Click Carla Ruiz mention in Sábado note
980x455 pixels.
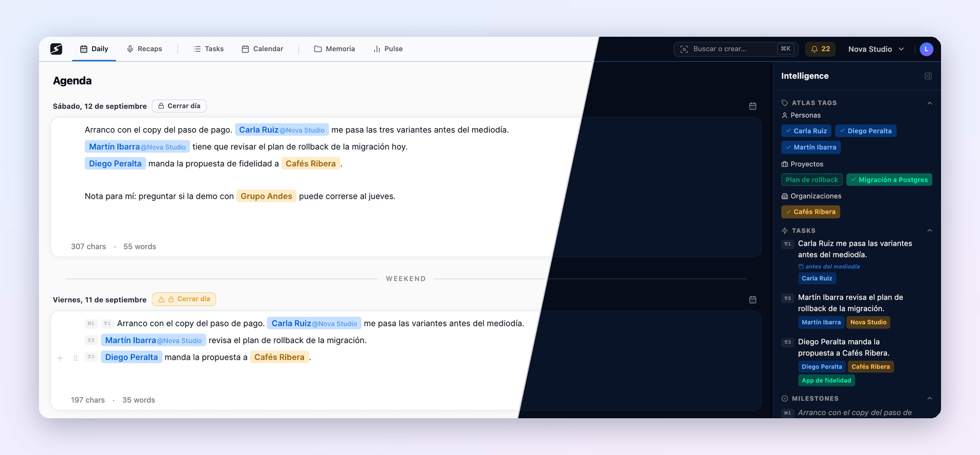click(x=282, y=130)
